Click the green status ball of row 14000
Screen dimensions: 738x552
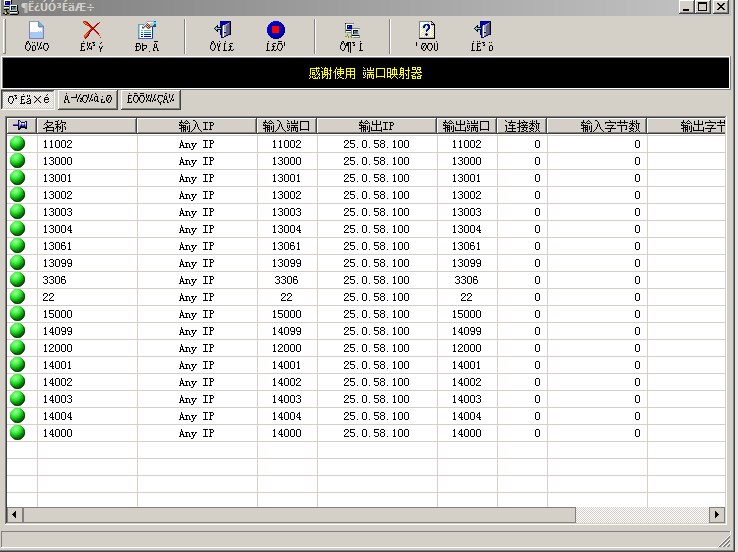[x=17, y=432]
